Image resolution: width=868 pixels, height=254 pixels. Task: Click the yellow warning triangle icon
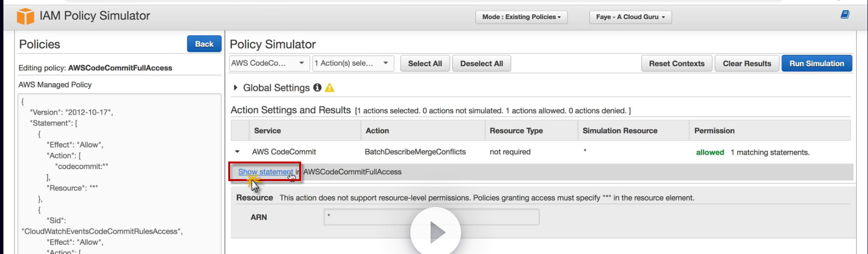[x=330, y=88]
